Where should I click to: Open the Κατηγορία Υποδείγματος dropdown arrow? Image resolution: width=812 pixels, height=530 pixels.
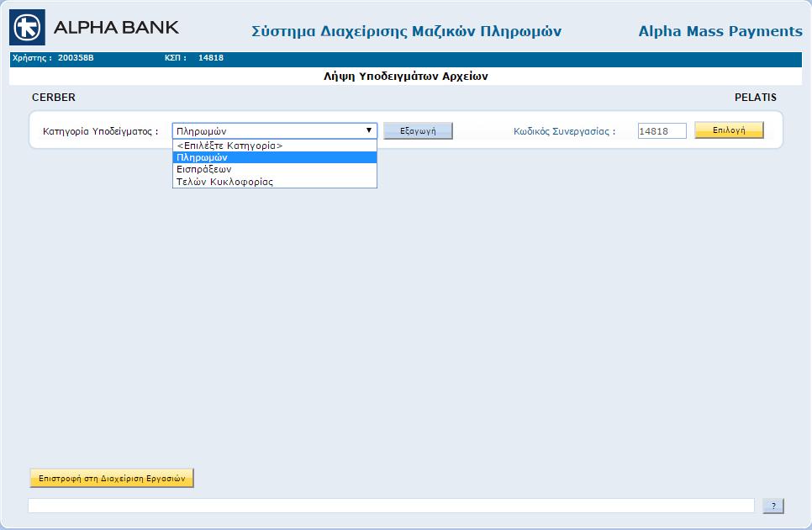click(369, 130)
